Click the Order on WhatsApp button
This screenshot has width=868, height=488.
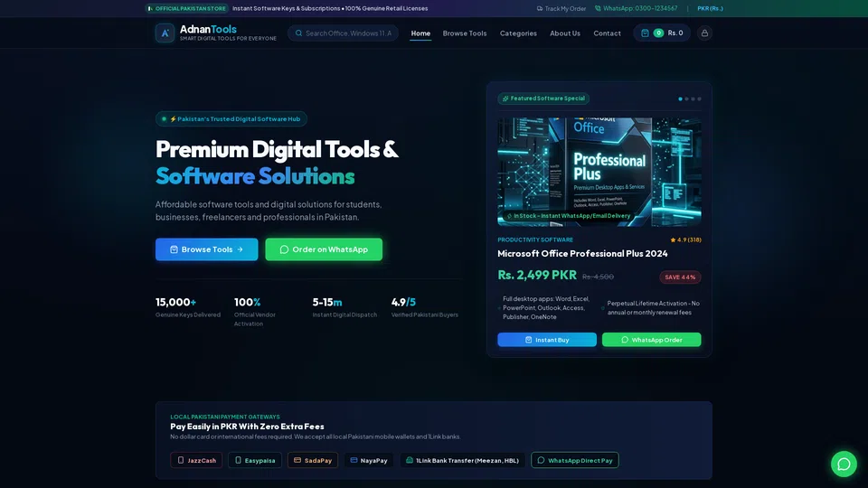point(324,249)
